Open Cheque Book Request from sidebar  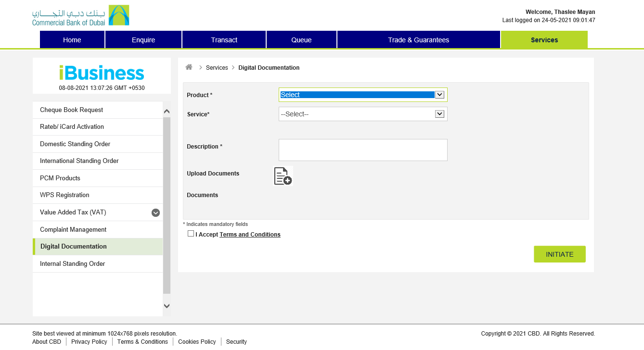(71, 110)
